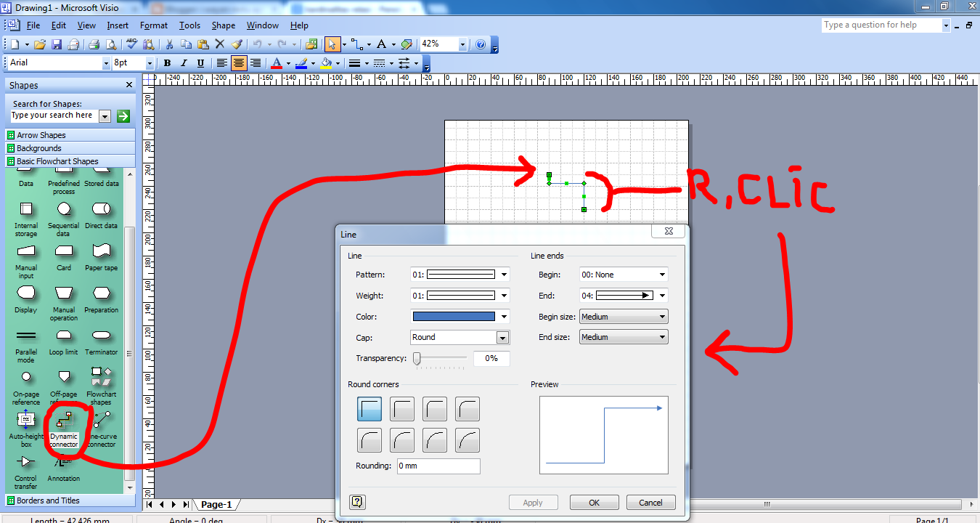
Task: Click the green search-for-shapes arrow
Action: click(123, 115)
